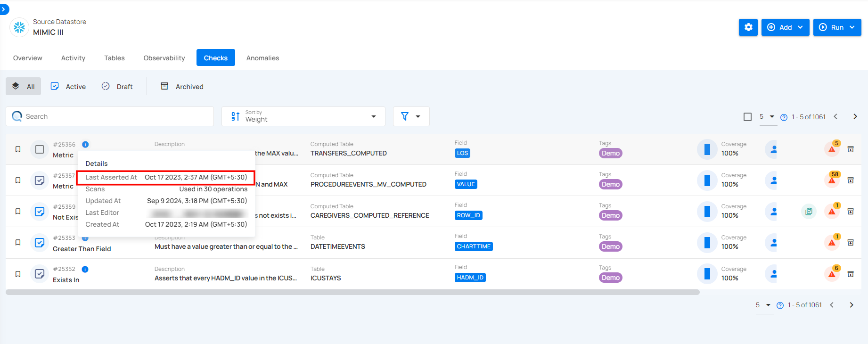Click Demo tag in ICUSTAYS row
The height and width of the screenshot is (344, 868).
[x=610, y=278]
